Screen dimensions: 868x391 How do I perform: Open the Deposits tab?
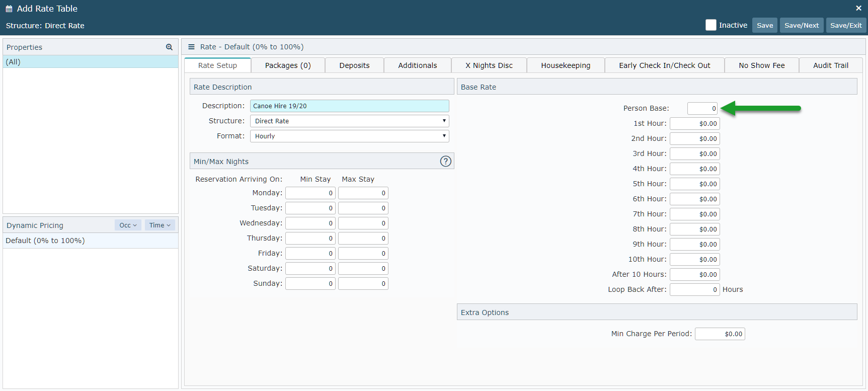coord(354,65)
